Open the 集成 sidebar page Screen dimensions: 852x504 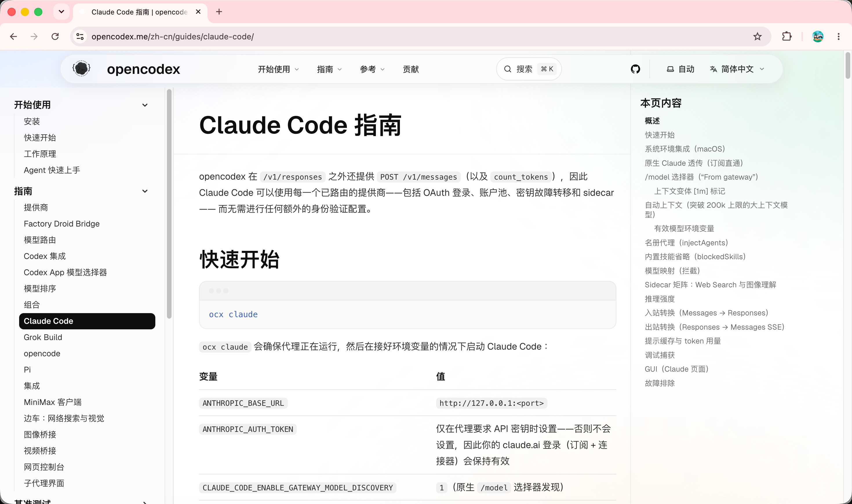(32, 386)
